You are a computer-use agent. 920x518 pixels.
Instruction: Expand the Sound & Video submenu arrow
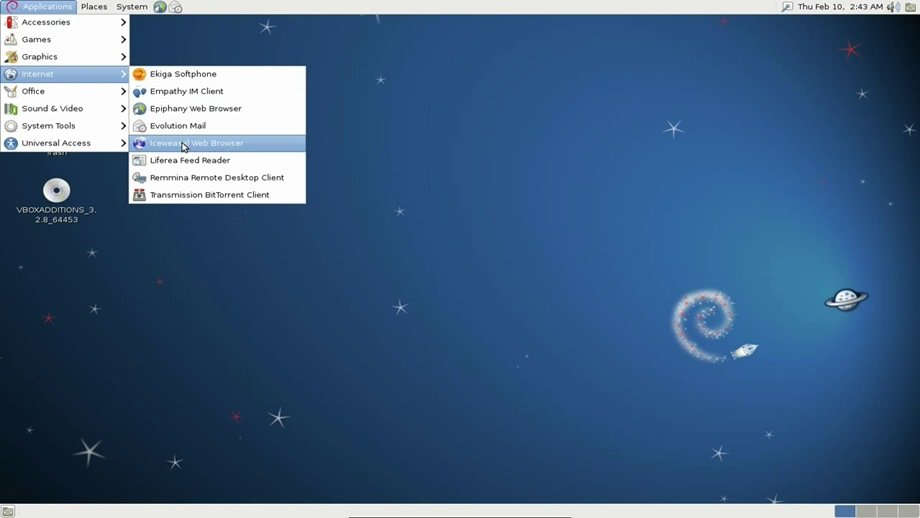pyautogui.click(x=124, y=108)
